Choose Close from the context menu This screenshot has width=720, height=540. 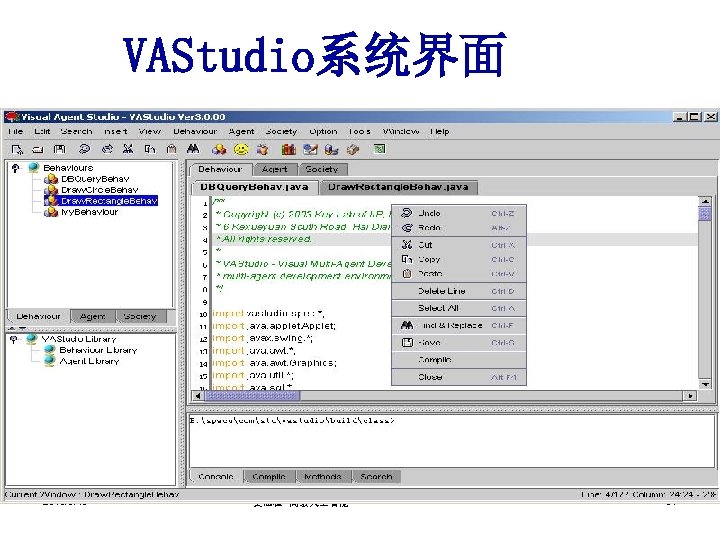[459, 377]
